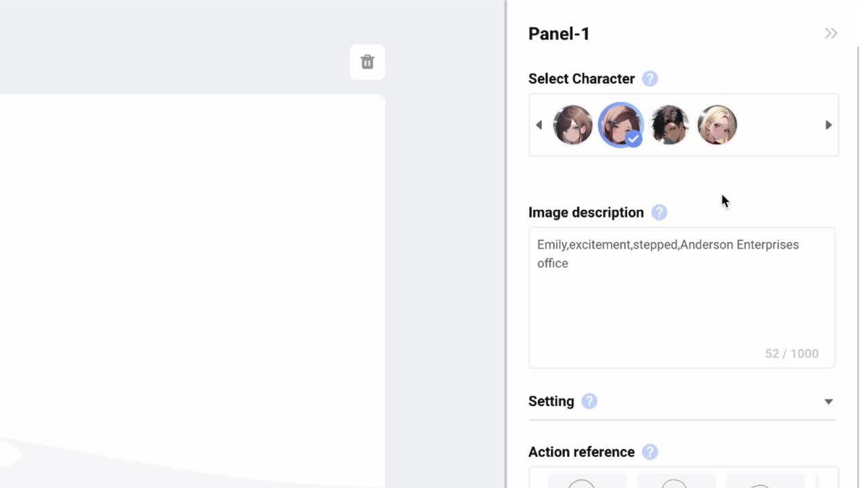Click the Setting section label

coord(551,401)
